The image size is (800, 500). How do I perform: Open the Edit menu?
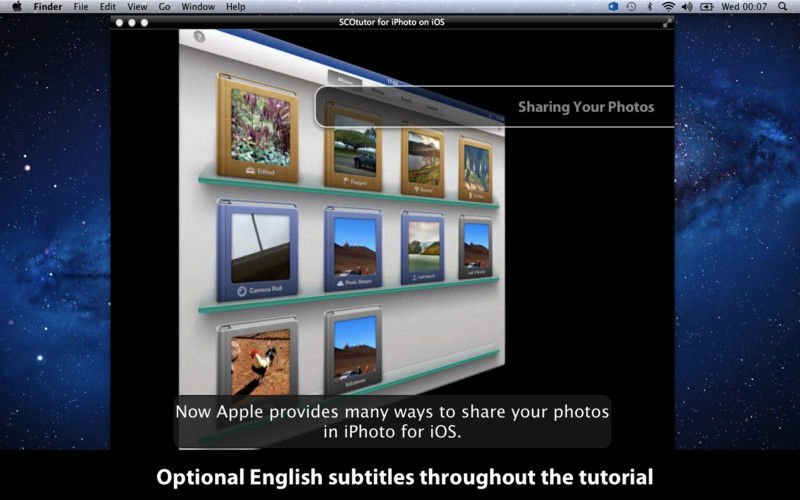point(108,7)
